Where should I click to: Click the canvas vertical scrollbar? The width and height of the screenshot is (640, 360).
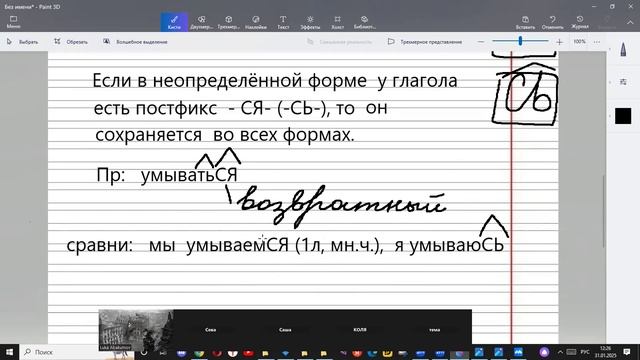pyautogui.click(x=604, y=211)
